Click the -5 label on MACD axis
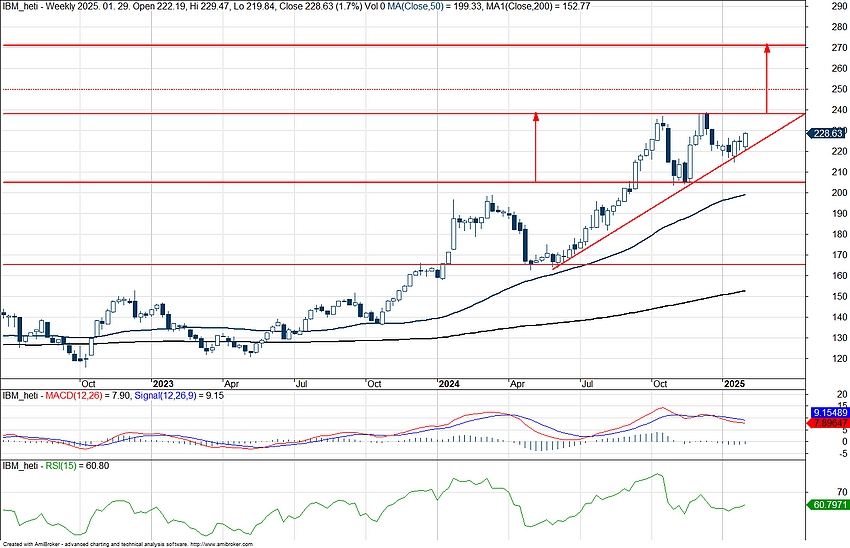850x548 pixels. (842, 454)
